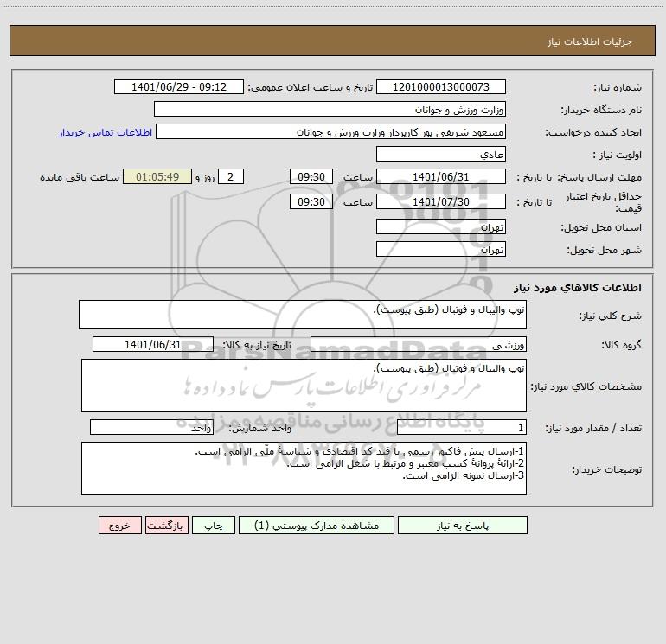Click the remaining time countdown 01:05:49
The image size is (666, 644).
[157, 176]
